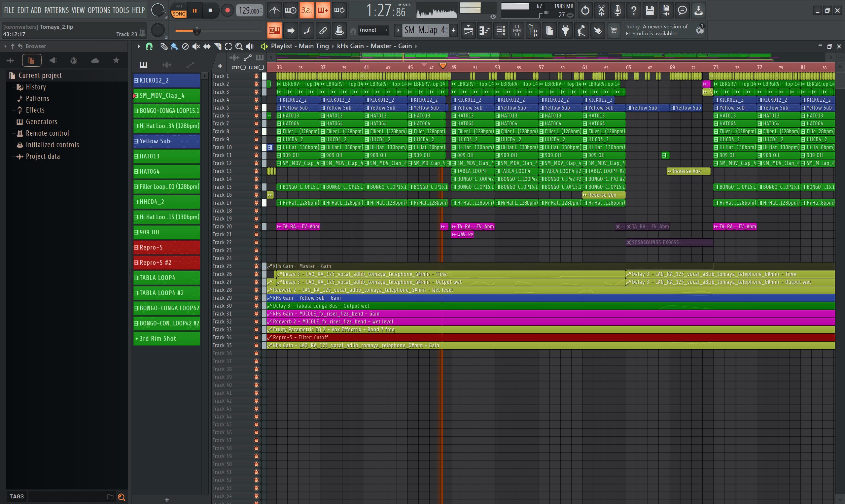Toggle multilink to controllers
This screenshot has width=845, height=504.
tap(323, 31)
